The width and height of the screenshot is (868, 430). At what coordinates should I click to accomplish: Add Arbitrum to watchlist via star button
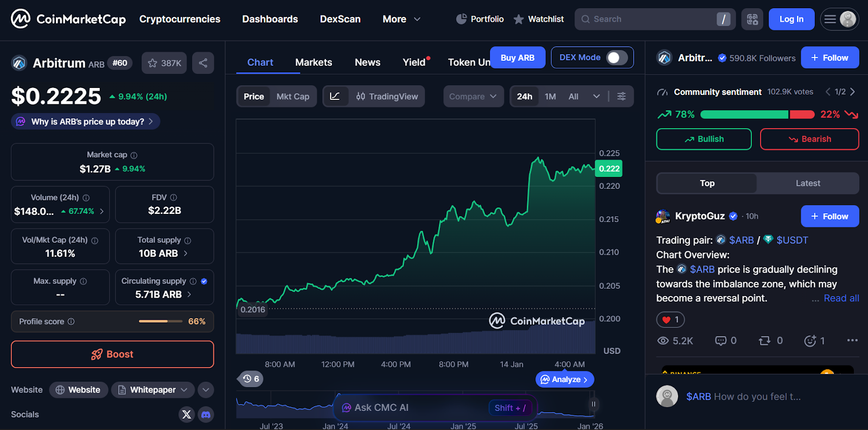click(164, 63)
